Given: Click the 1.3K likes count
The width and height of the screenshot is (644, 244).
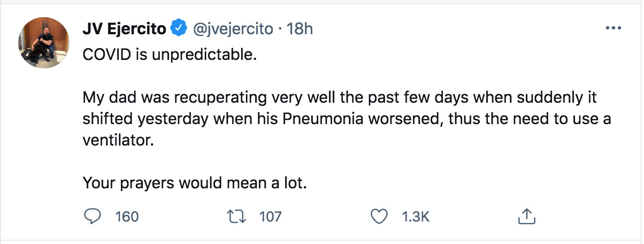Looking at the screenshot, I should [416, 217].
